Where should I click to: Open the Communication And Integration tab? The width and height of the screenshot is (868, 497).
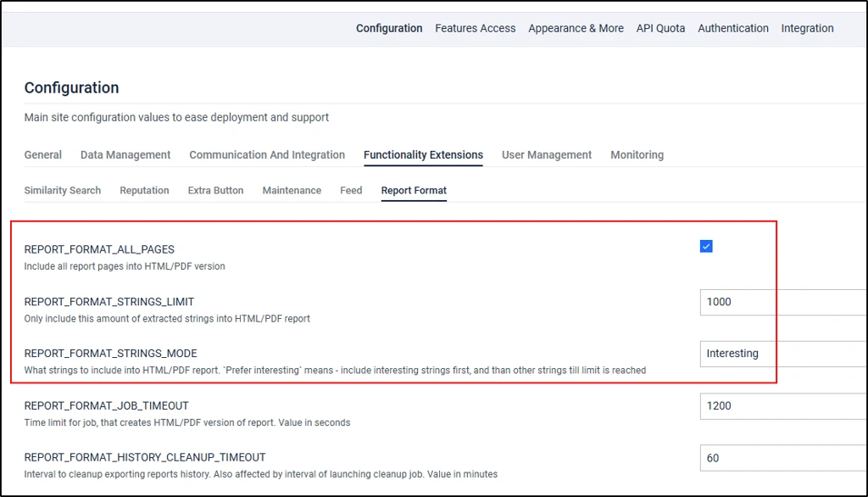(x=267, y=155)
